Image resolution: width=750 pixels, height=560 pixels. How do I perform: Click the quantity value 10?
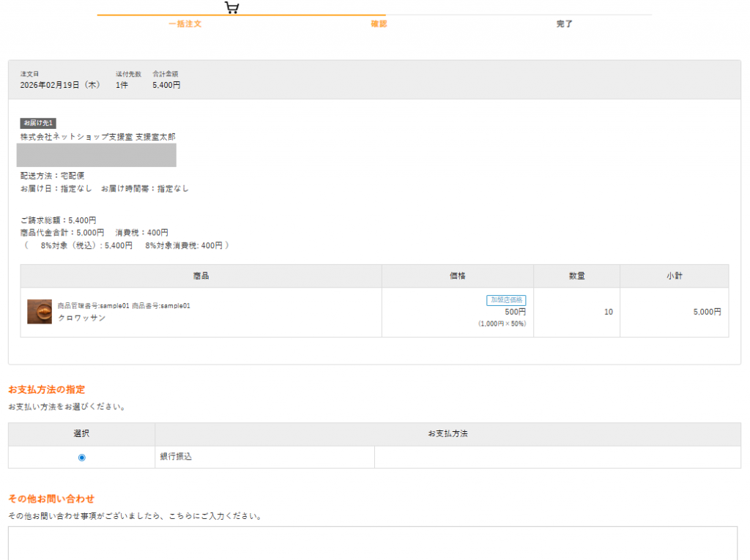point(608,313)
